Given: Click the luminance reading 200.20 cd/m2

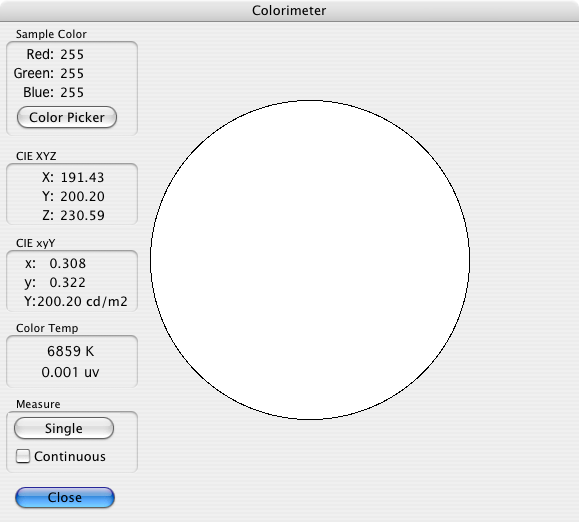Looking at the screenshot, I should [x=82, y=302].
